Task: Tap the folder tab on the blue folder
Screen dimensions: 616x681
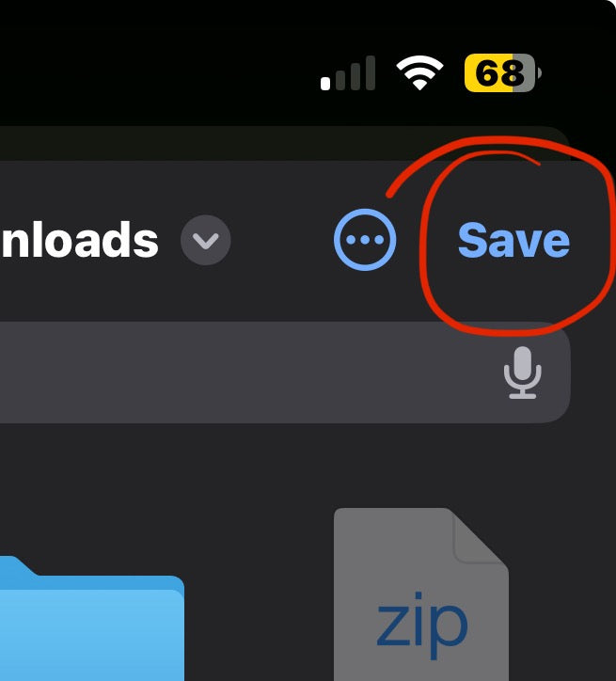Action: pos(15,566)
